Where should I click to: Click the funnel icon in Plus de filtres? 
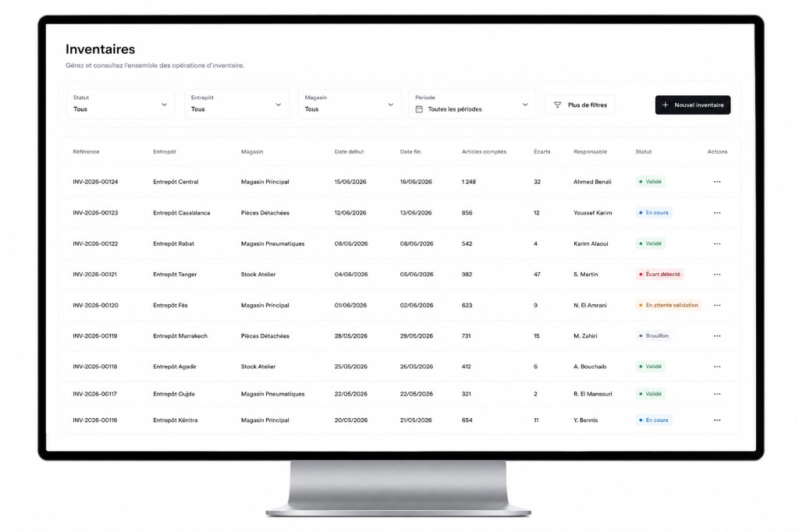(557, 105)
